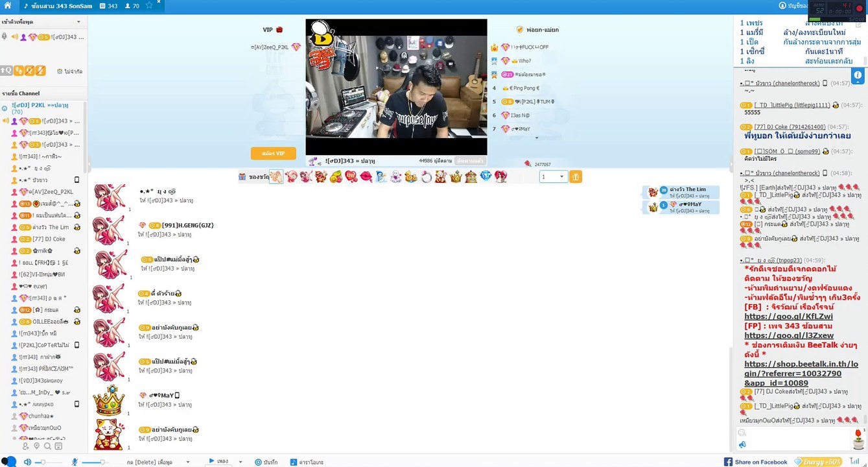Screen dimensions: 868x467
Task: Favorite the channel with the star icon
Action: point(149,6)
